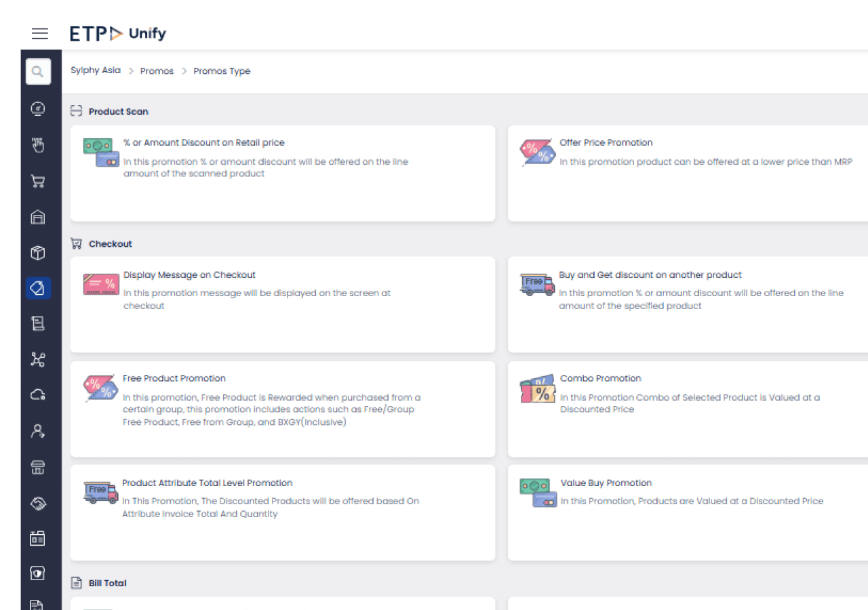Screen dimensions: 868x610
Task: Open the hamburger menu
Action: [40, 33]
